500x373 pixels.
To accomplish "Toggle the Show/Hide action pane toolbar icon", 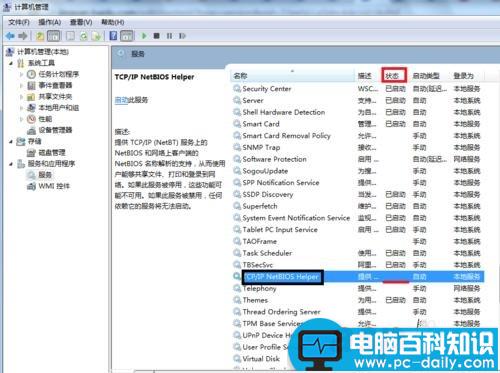I will pos(127,36).
